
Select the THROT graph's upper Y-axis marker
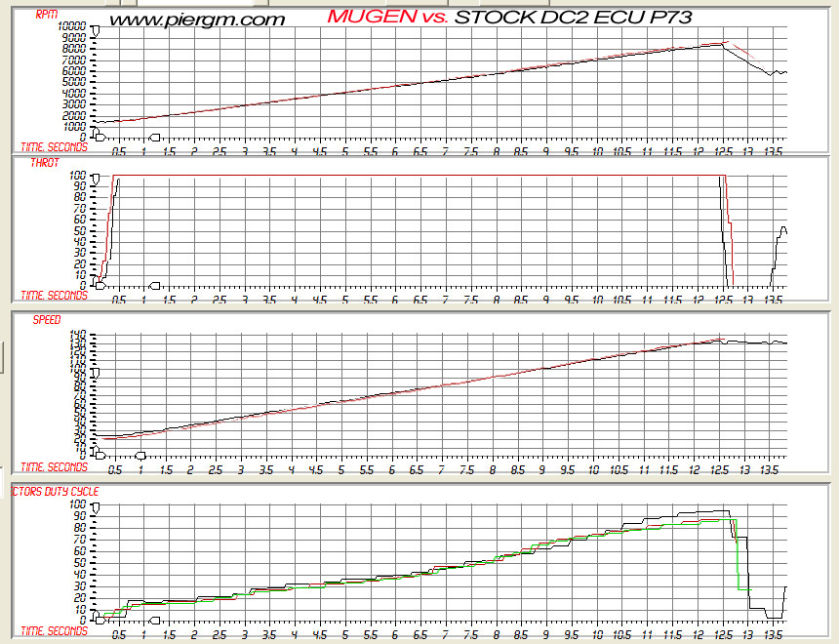point(96,180)
